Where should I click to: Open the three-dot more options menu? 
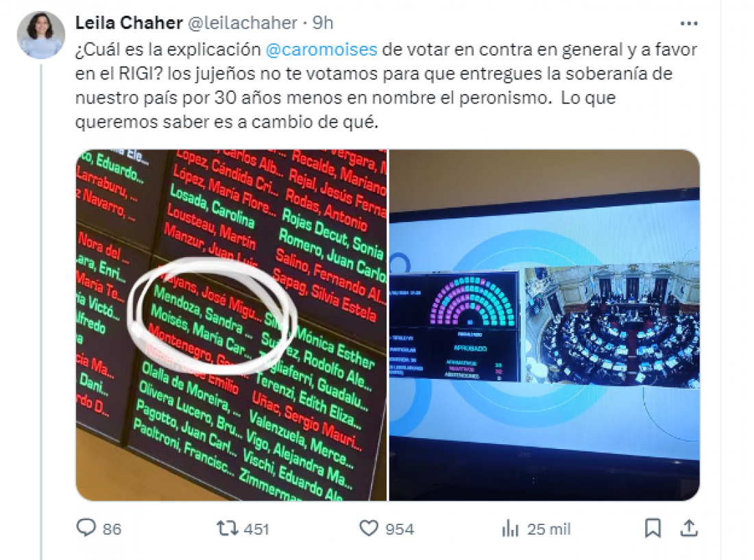(x=689, y=23)
